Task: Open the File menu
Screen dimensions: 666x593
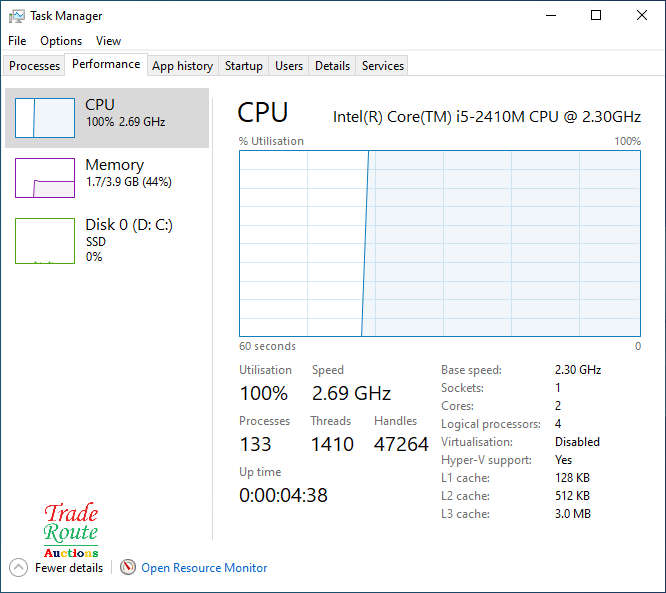Action: pyautogui.click(x=17, y=41)
